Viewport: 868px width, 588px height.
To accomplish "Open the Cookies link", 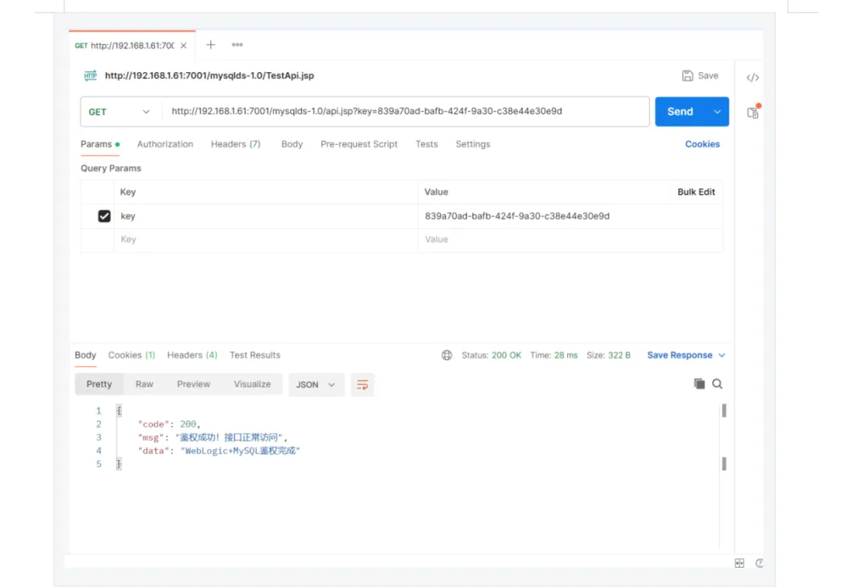I will pyautogui.click(x=702, y=144).
